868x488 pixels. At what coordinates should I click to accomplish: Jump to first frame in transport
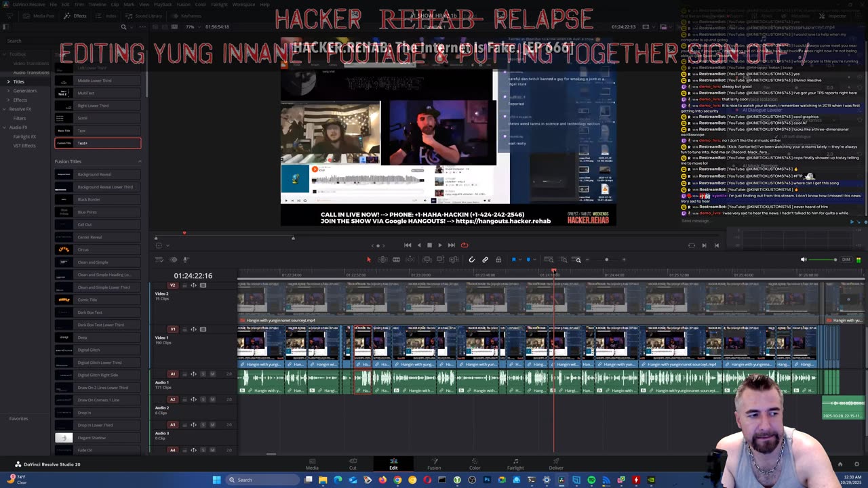(408, 245)
